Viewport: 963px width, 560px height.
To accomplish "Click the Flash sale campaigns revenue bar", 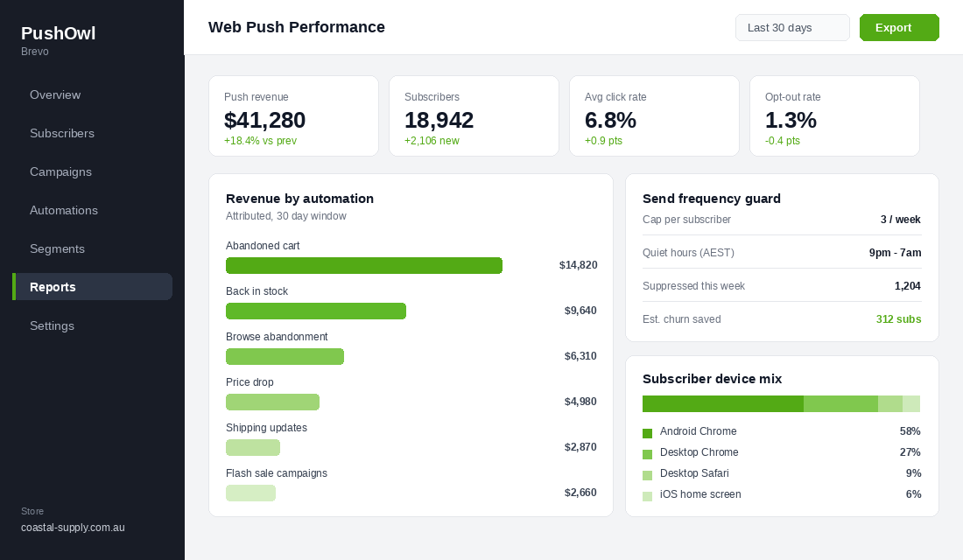I will pyautogui.click(x=250, y=493).
